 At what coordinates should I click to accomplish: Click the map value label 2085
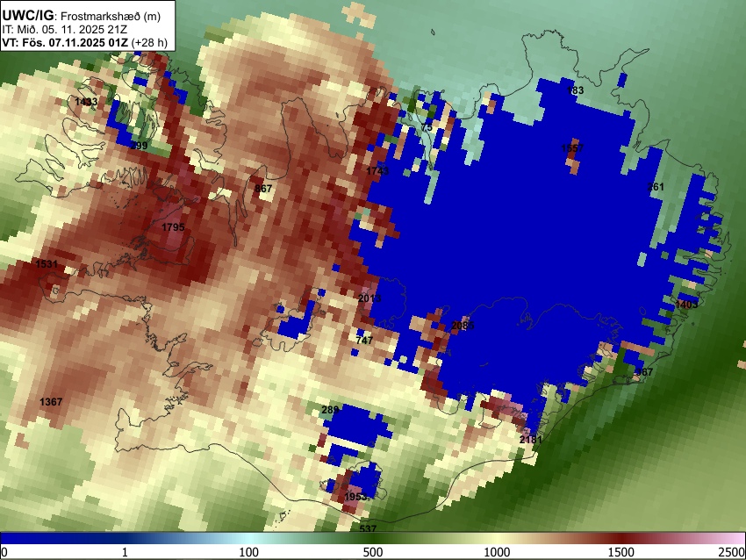coord(462,326)
